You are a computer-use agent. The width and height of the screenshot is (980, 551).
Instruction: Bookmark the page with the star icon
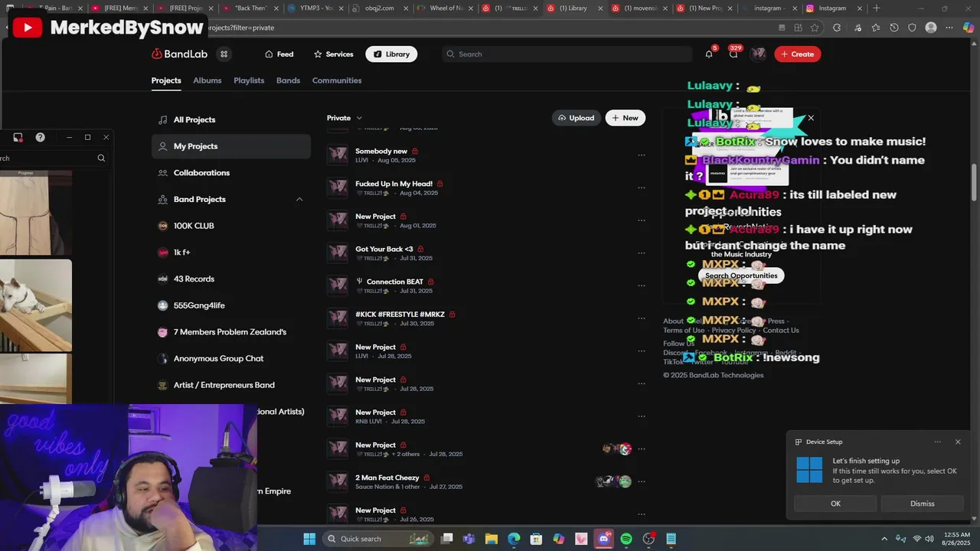[x=815, y=28]
